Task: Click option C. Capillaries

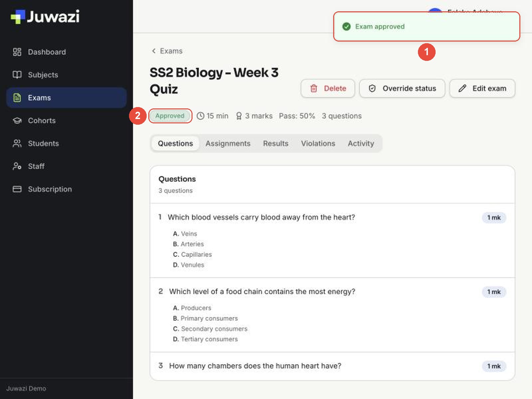Action: [192, 254]
